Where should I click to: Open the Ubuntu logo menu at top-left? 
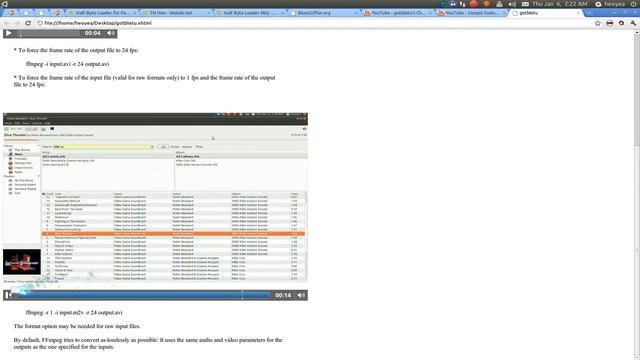(x=4, y=4)
